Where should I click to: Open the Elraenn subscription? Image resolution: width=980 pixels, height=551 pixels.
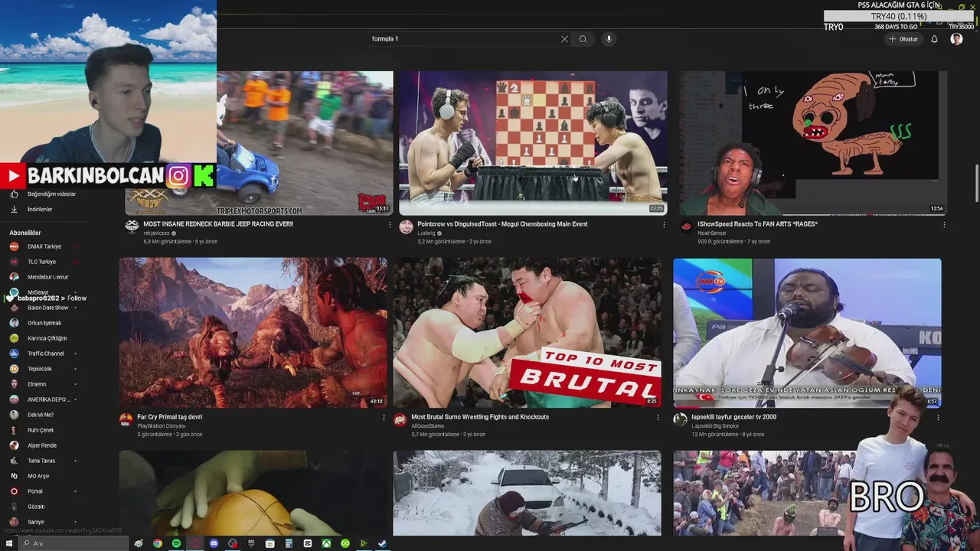tap(37, 384)
